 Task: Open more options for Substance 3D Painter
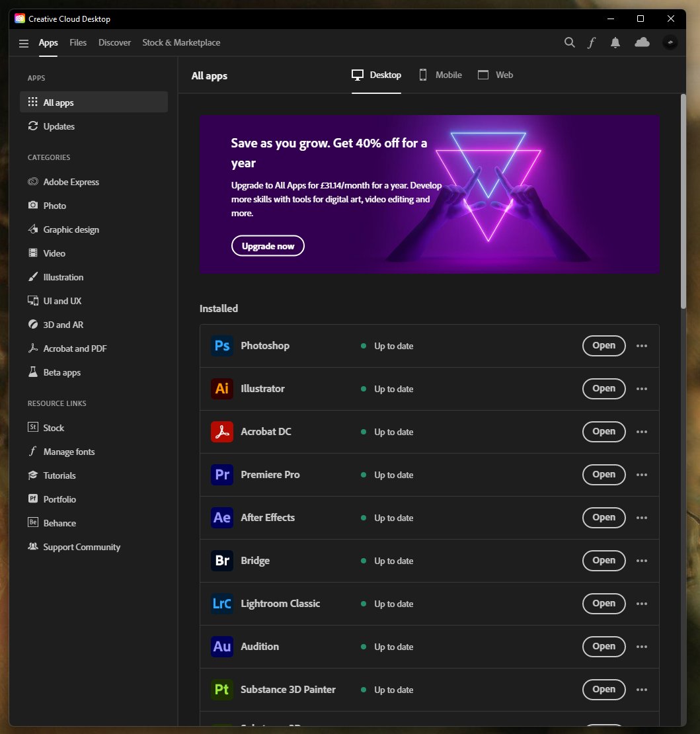(x=642, y=690)
